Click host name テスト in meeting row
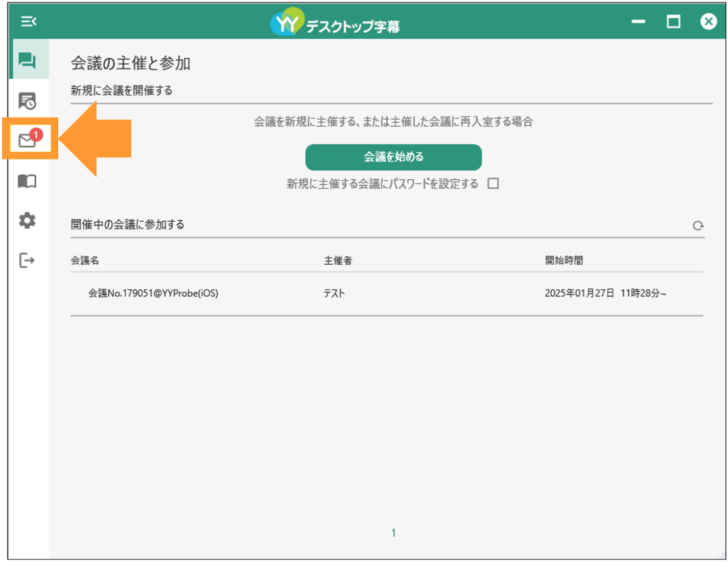The height and width of the screenshot is (562, 728). (334, 293)
